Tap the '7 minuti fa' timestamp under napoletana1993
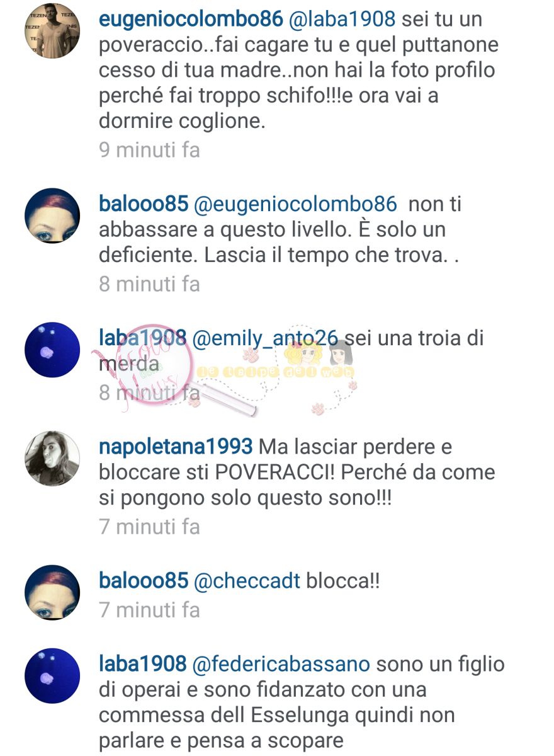554x756 pixels. (x=150, y=526)
